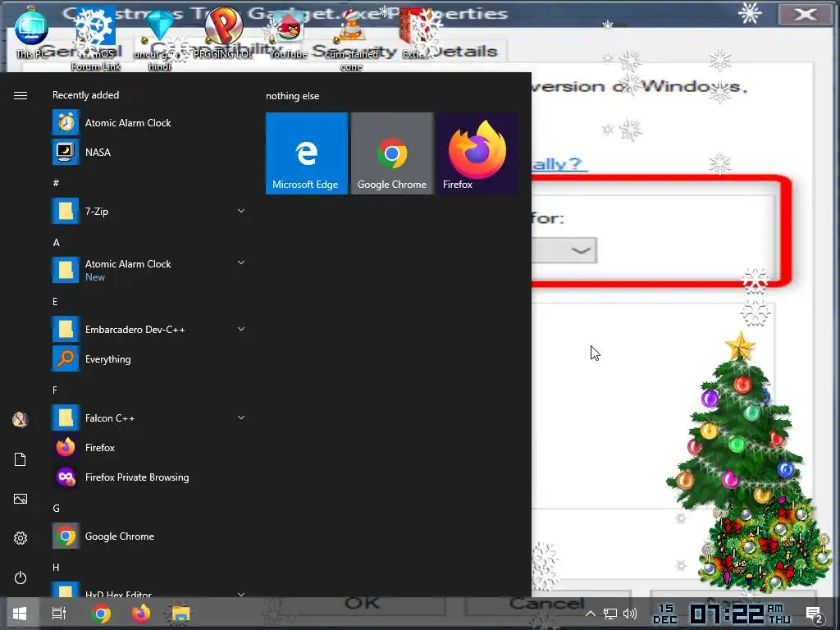Open the uncut gems hindi desktop icon
Viewport: 840px width, 630px height.
pyautogui.click(x=160, y=40)
